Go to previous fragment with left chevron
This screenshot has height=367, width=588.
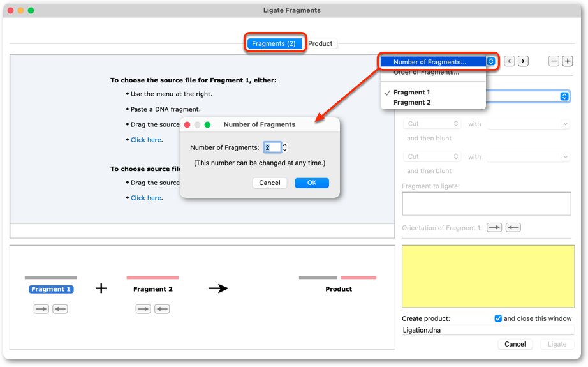point(510,61)
